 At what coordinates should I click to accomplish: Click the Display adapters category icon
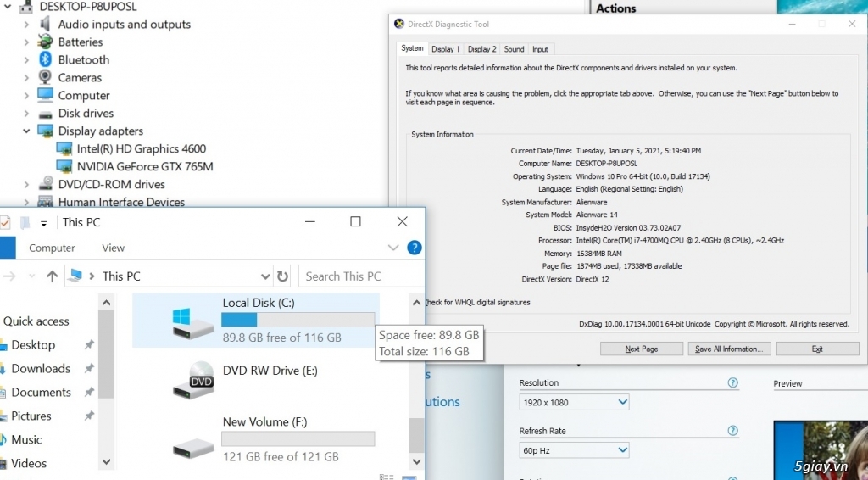point(46,131)
